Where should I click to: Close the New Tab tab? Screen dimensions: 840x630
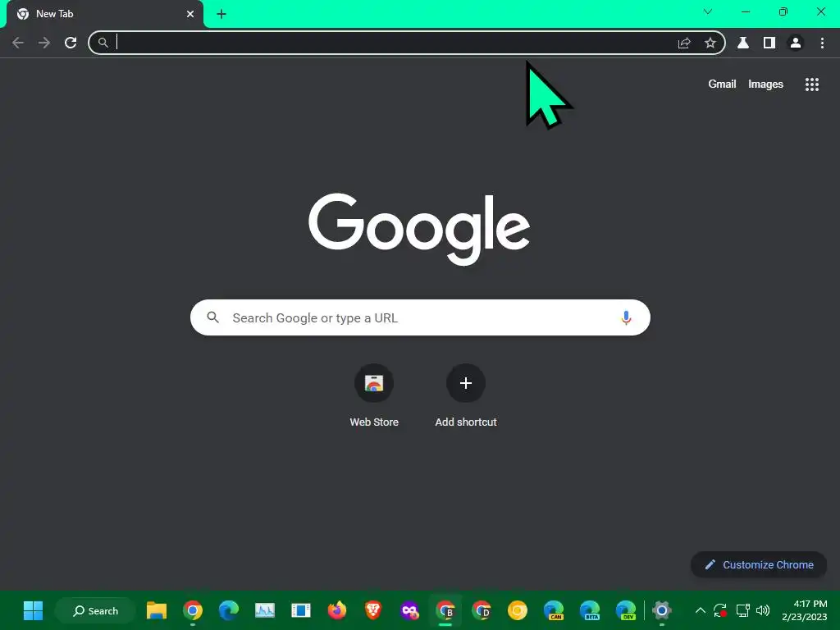click(x=190, y=14)
